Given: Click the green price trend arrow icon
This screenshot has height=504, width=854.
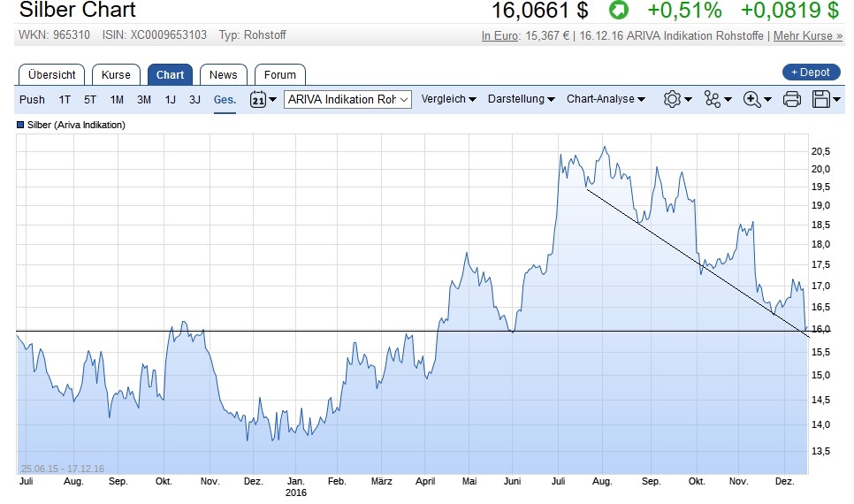Looking at the screenshot, I should [618, 10].
